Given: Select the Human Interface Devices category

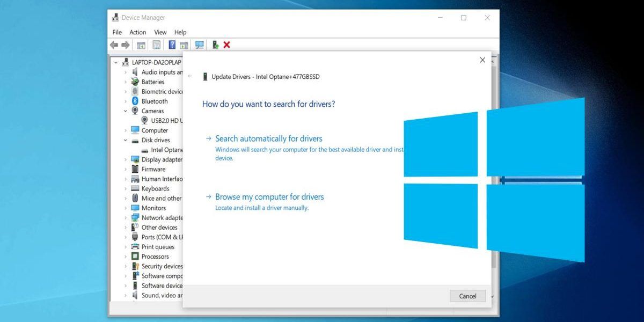Looking at the screenshot, I should 162,179.
